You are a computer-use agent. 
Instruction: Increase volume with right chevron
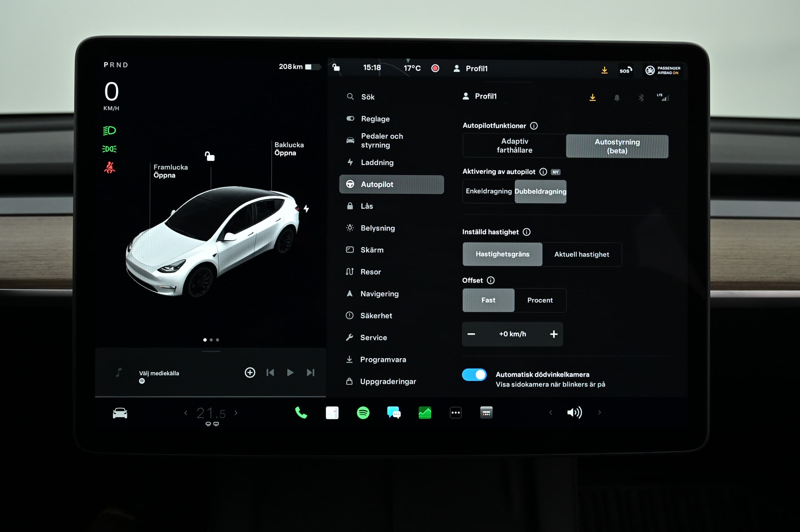599,412
